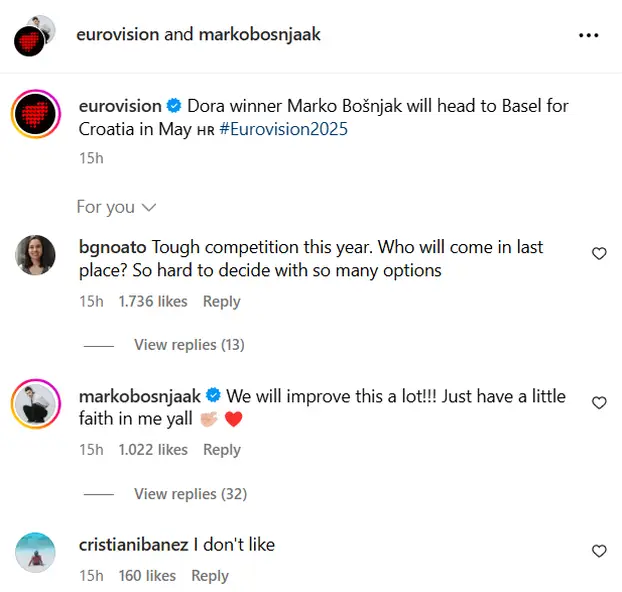Image resolution: width=622 pixels, height=592 pixels.
Task: Open cristianibanez's profile avatar
Action: [x=36, y=553]
